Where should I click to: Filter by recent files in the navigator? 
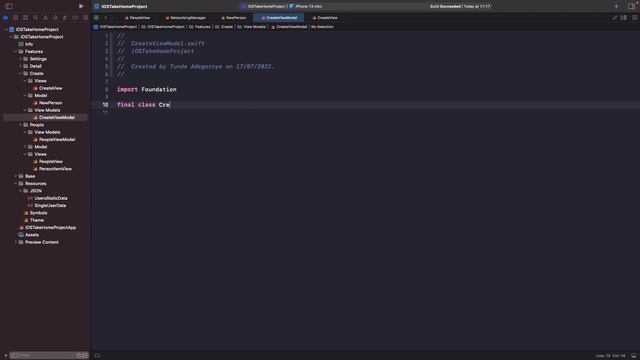pyautogui.click(x=80, y=356)
